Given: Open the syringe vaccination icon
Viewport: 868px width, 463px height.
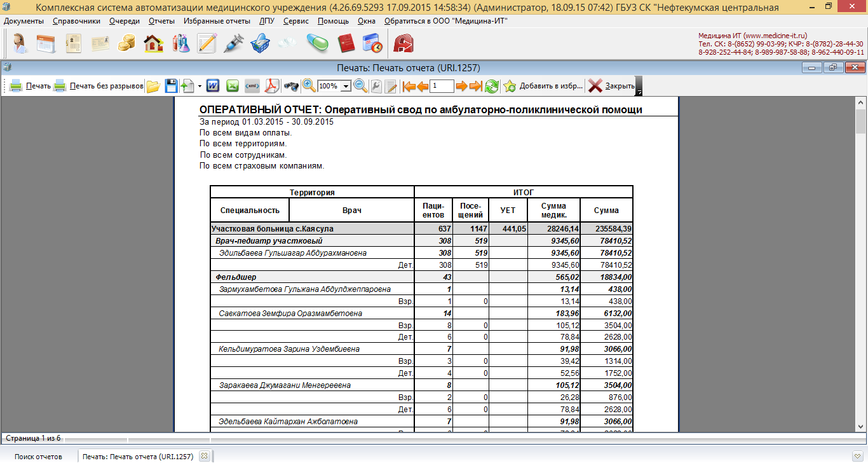Looking at the screenshot, I should [234, 43].
